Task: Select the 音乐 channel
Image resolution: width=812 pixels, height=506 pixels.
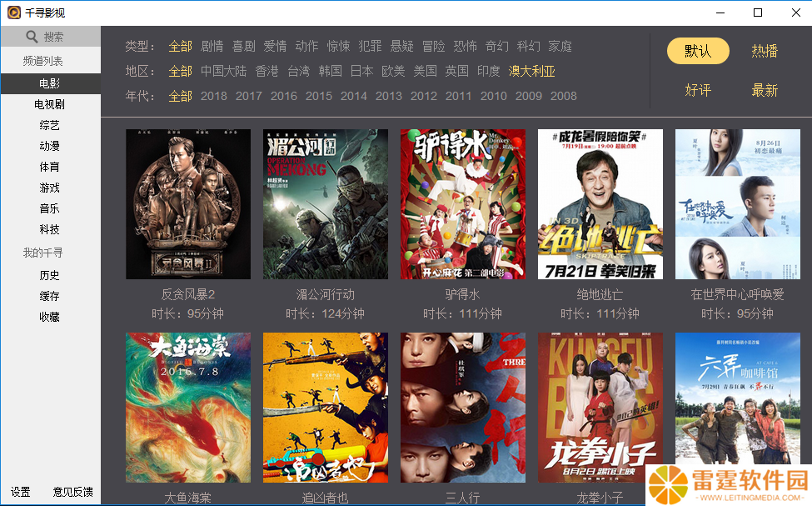Action: point(50,208)
